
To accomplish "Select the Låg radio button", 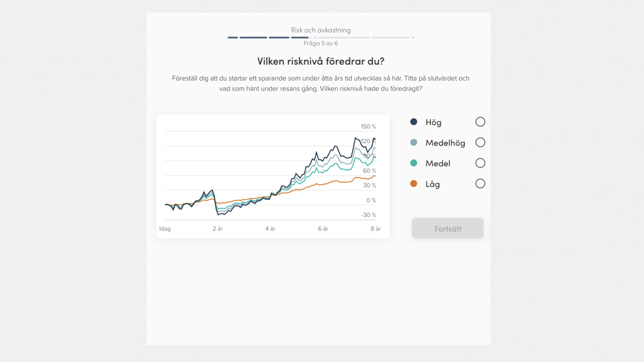I will pyautogui.click(x=480, y=184).
